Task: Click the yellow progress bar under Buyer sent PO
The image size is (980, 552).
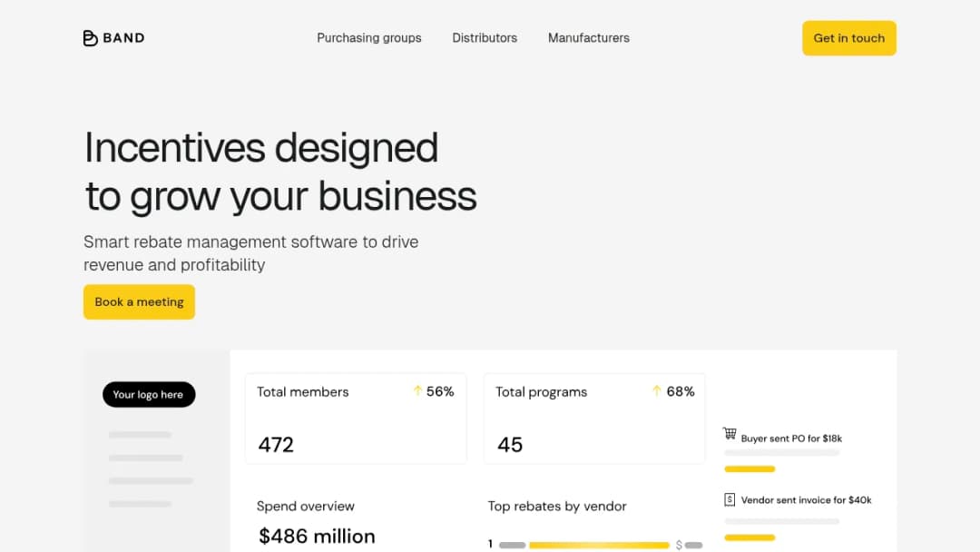Action: coord(750,468)
